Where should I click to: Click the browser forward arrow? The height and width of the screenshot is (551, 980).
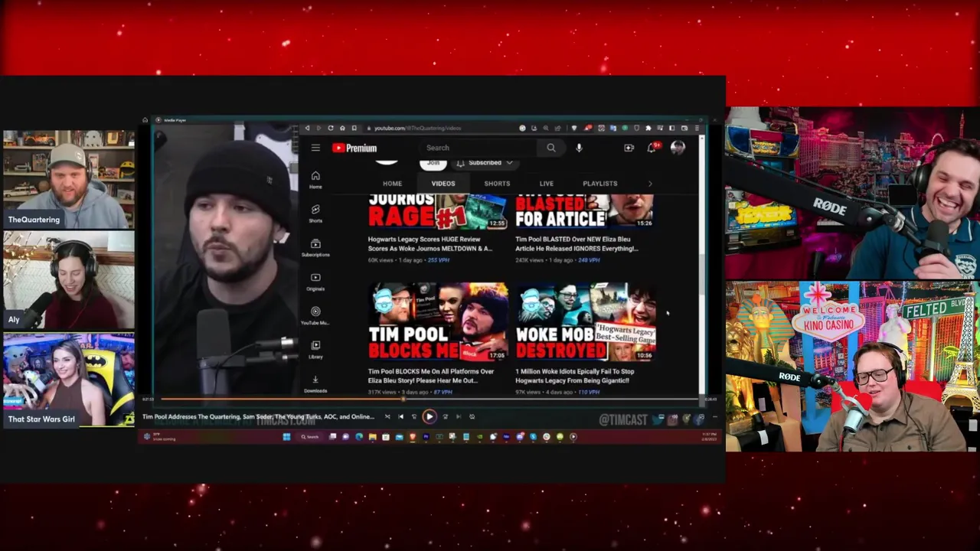pyautogui.click(x=318, y=128)
